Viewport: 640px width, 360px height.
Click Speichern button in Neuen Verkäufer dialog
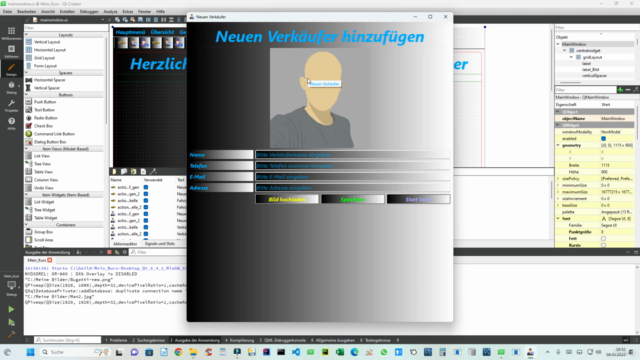[x=353, y=199]
